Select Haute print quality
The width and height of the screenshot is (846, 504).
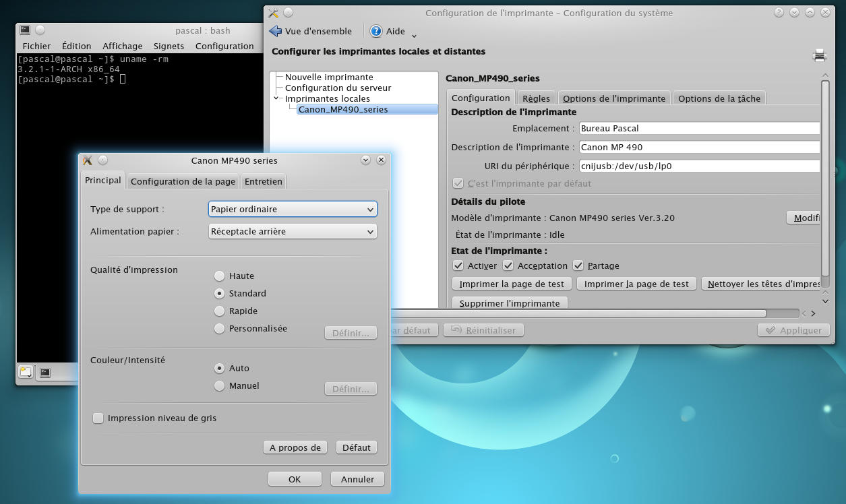[219, 276]
